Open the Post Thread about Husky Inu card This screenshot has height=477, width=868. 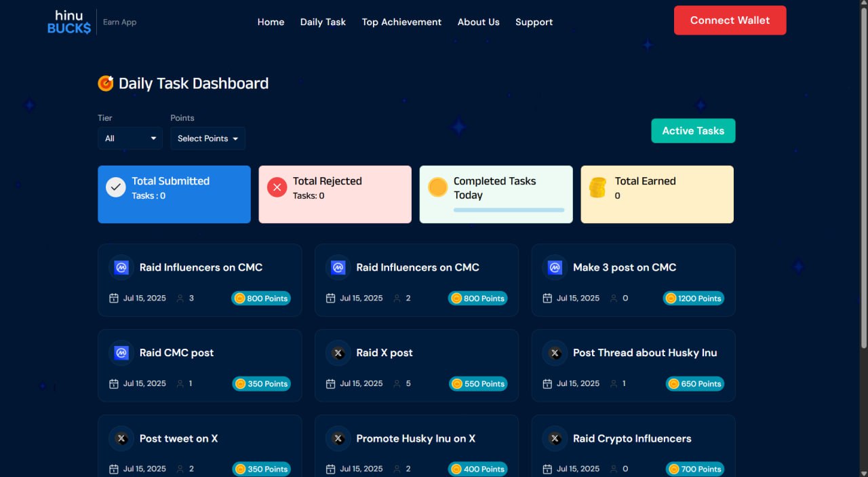coord(633,365)
